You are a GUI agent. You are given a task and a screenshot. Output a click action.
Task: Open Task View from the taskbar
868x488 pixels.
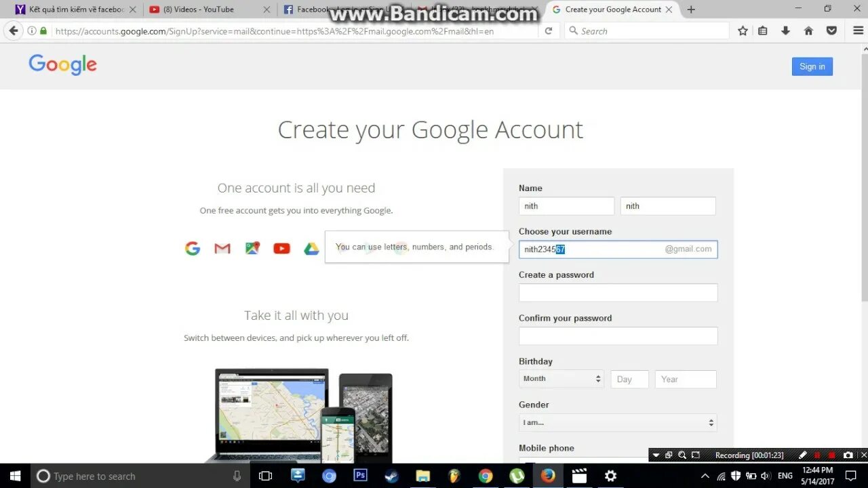(266, 476)
